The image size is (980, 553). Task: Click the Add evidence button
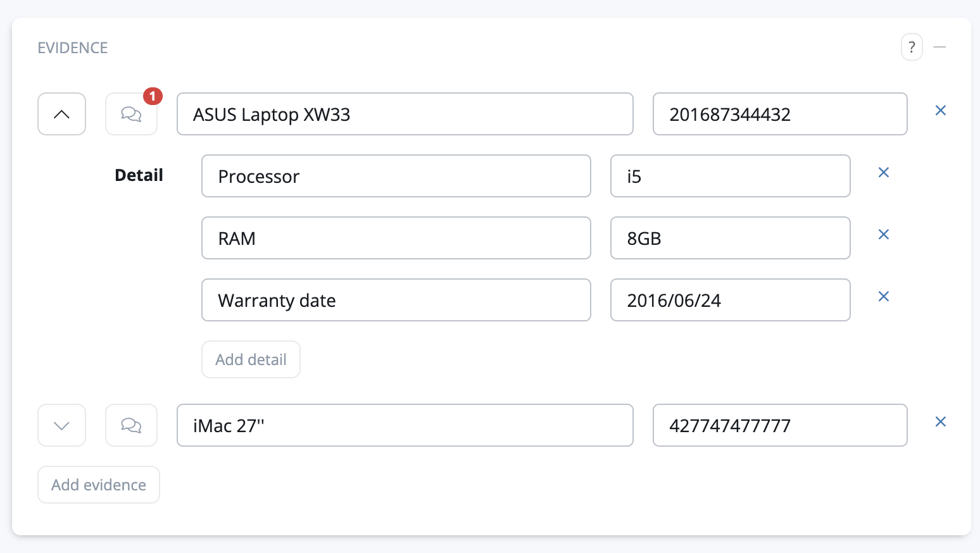click(x=99, y=485)
